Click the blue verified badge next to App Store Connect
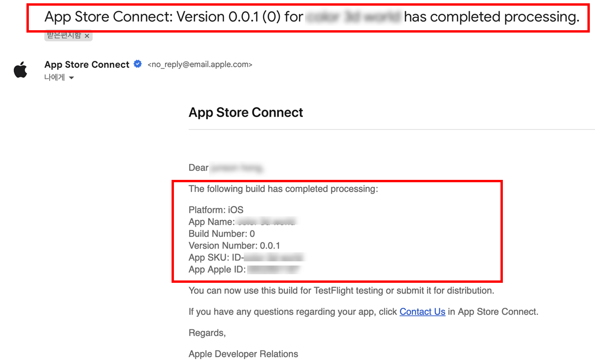Image resolution: width=595 pixels, height=364 pixels. (138, 64)
